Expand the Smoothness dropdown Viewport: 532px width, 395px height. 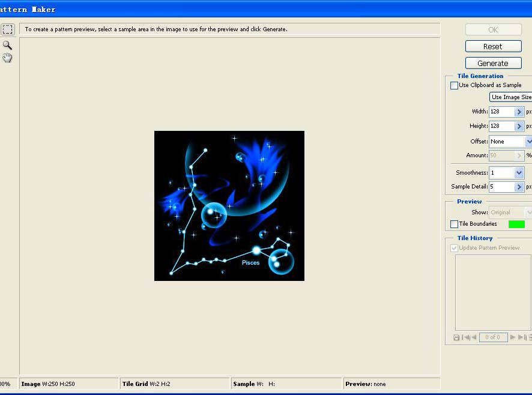tap(519, 173)
